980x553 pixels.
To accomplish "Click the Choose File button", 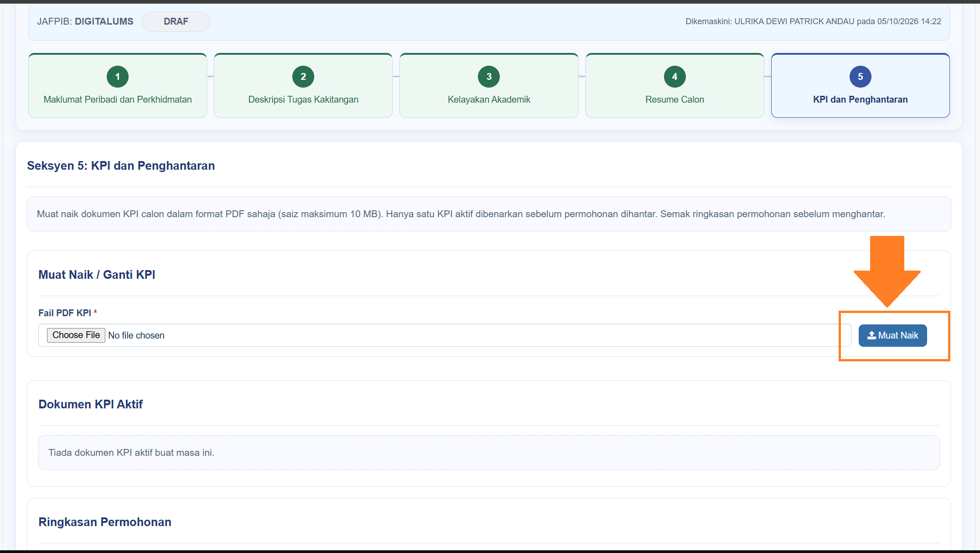I will pos(76,335).
